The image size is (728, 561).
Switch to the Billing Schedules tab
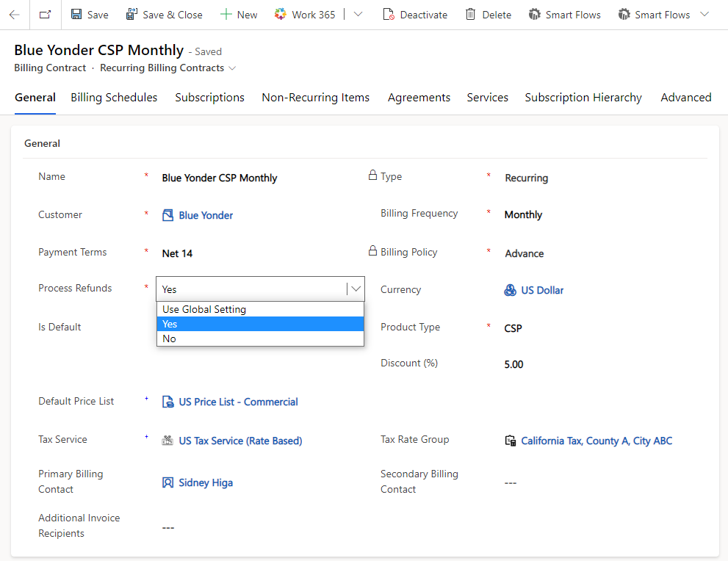pyautogui.click(x=114, y=98)
